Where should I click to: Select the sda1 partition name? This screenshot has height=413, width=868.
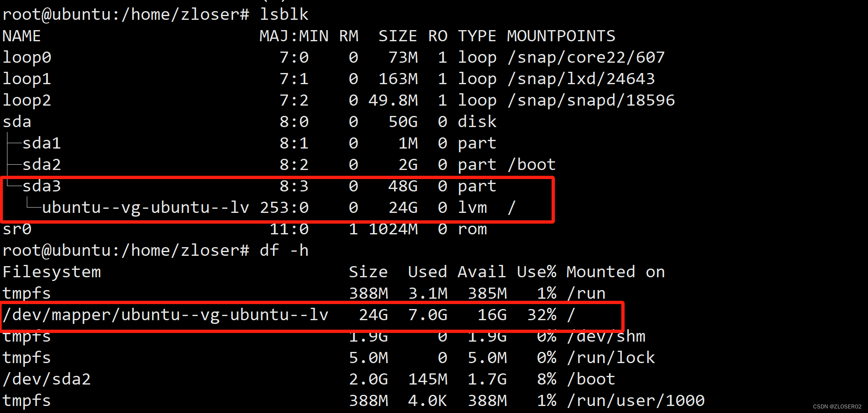42,143
